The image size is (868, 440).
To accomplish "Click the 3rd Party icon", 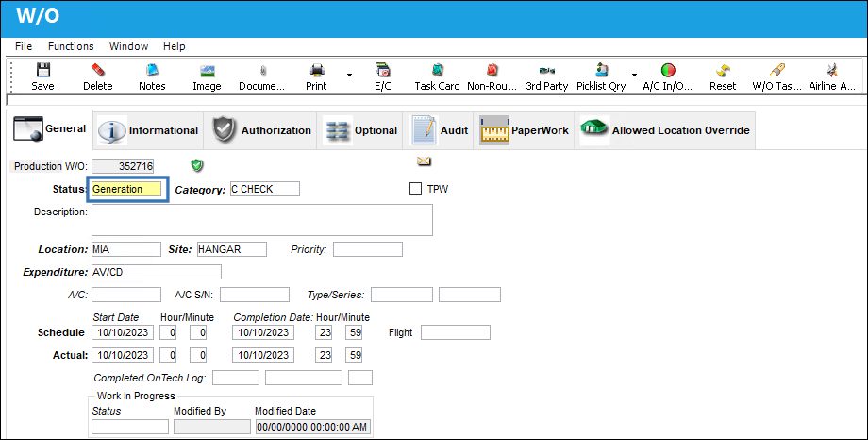I will pyautogui.click(x=547, y=71).
